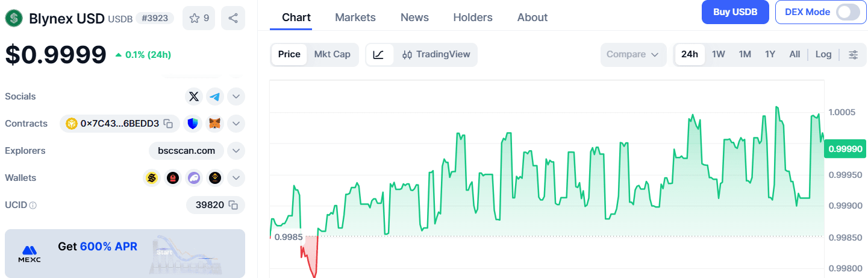
Task: Click the blue shield security icon
Action: pyautogui.click(x=193, y=124)
